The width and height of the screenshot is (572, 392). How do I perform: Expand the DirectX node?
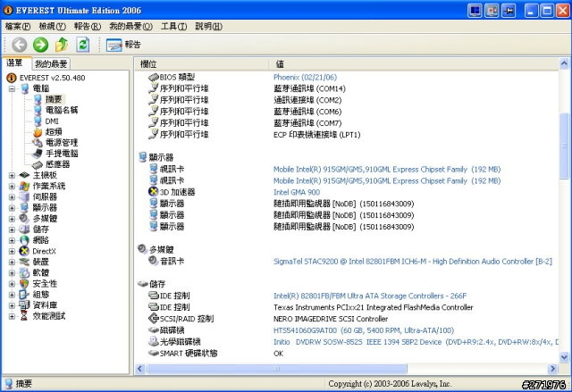coord(12,252)
